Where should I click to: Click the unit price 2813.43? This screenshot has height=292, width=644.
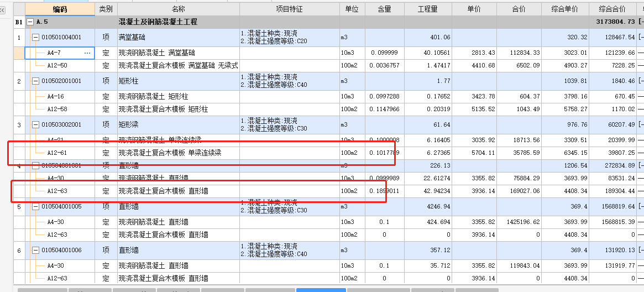(484, 53)
